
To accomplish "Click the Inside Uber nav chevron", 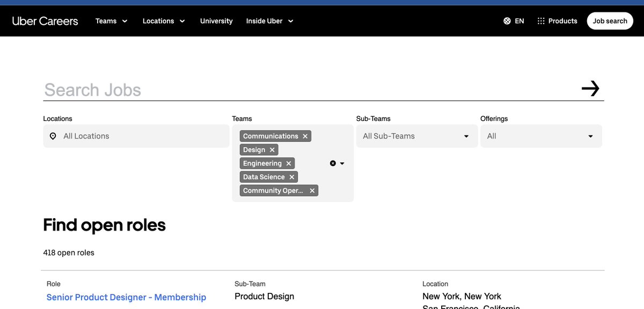I will point(291,21).
